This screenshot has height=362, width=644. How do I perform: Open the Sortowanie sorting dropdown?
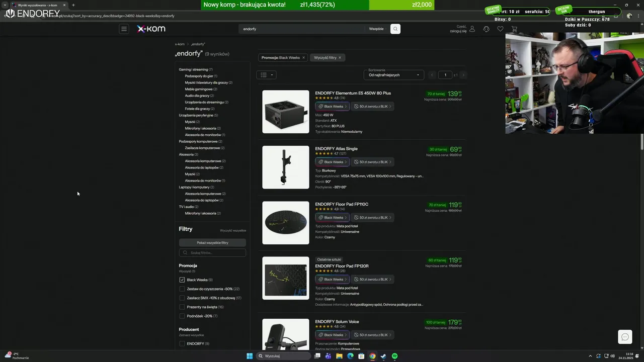point(394,75)
